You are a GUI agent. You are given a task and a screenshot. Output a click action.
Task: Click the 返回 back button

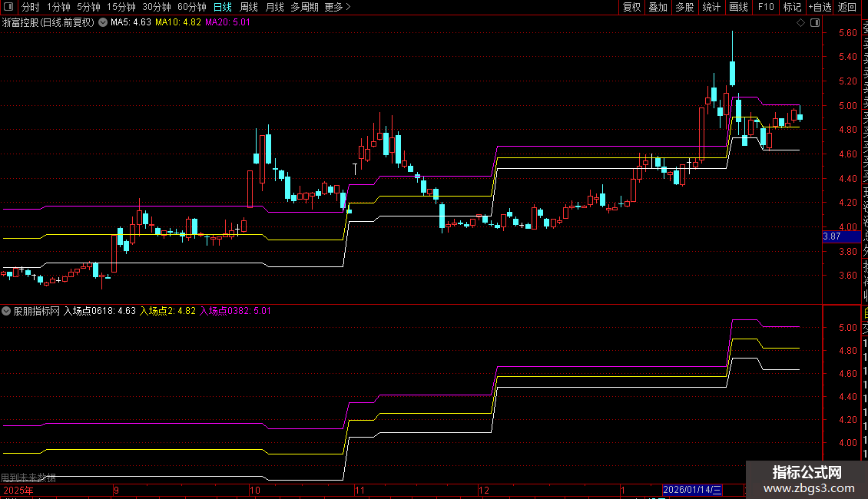pyautogui.click(x=847, y=7)
